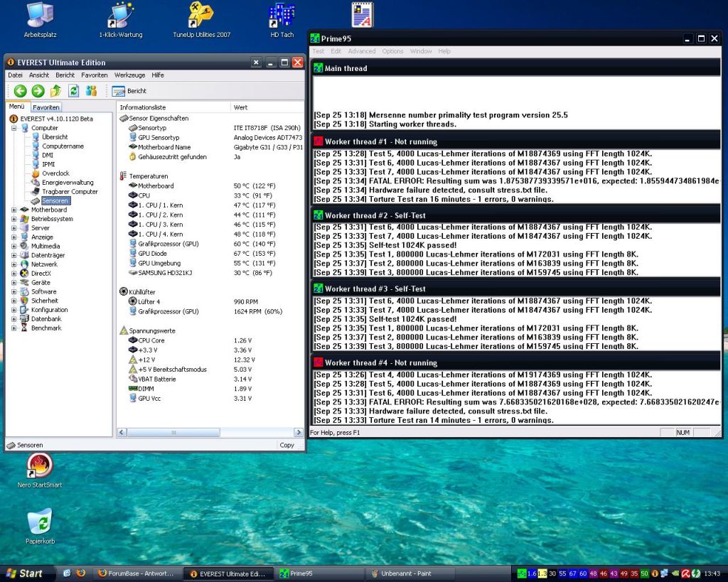The height and width of the screenshot is (582, 728).
Task: Select the SAMSUNG HD321KJ temperature row
Action: (x=210, y=273)
